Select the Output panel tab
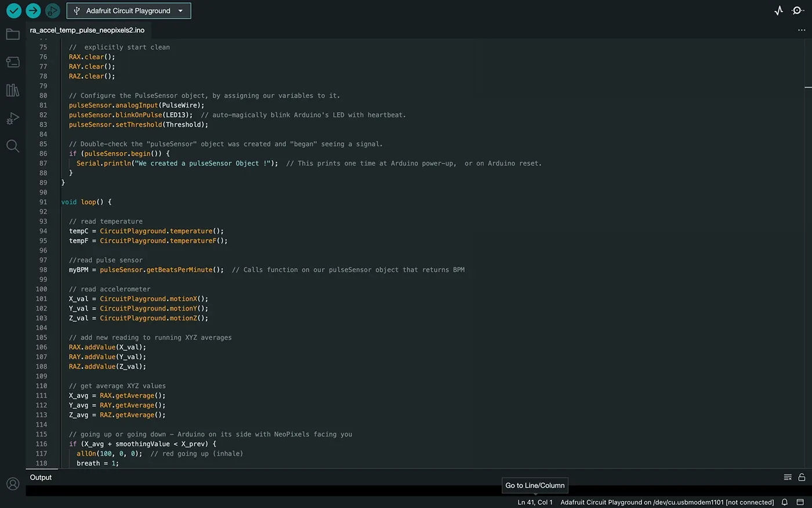Viewport: 812px width, 508px height. click(x=41, y=477)
